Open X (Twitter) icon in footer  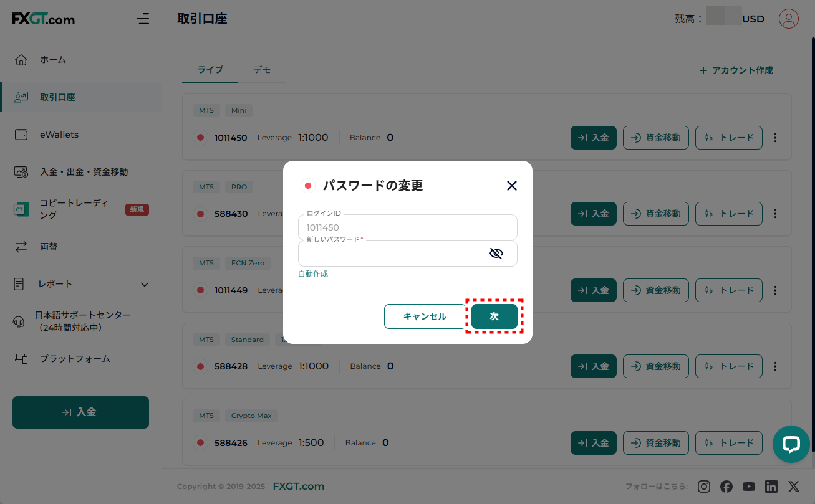[x=794, y=487]
